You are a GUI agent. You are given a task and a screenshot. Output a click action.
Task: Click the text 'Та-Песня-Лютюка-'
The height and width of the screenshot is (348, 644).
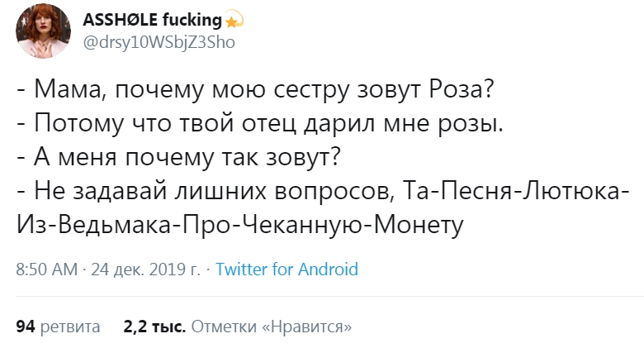(x=519, y=191)
